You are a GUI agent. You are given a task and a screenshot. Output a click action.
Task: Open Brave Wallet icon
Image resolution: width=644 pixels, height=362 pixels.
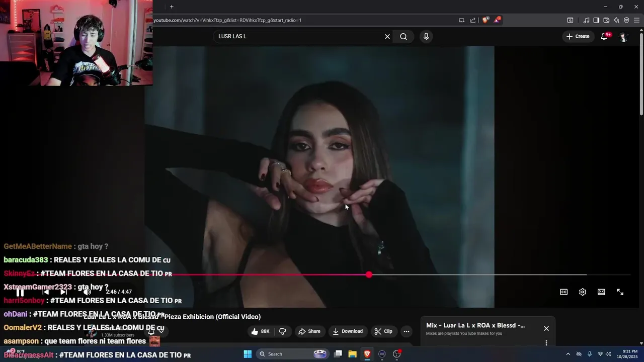606,20
